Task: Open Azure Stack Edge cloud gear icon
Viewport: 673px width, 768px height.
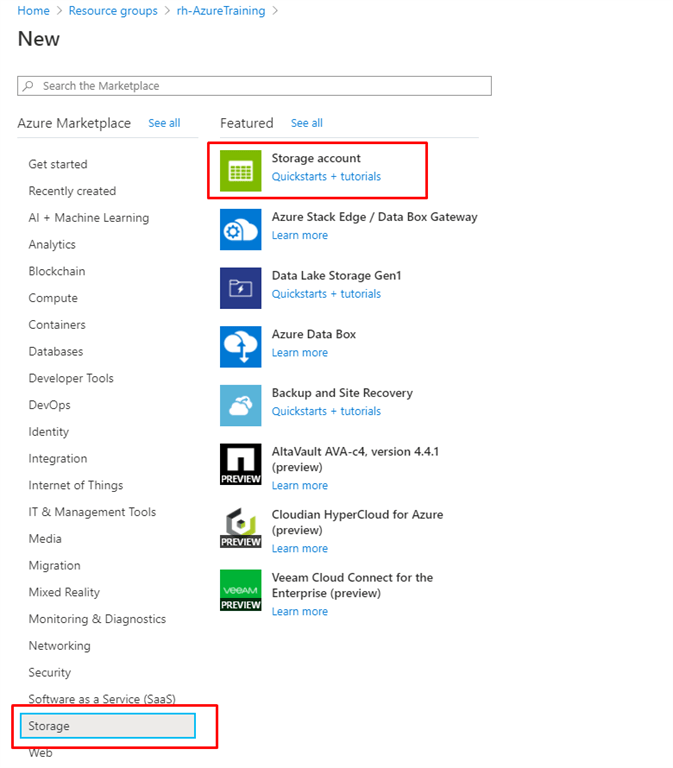Action: click(x=240, y=229)
